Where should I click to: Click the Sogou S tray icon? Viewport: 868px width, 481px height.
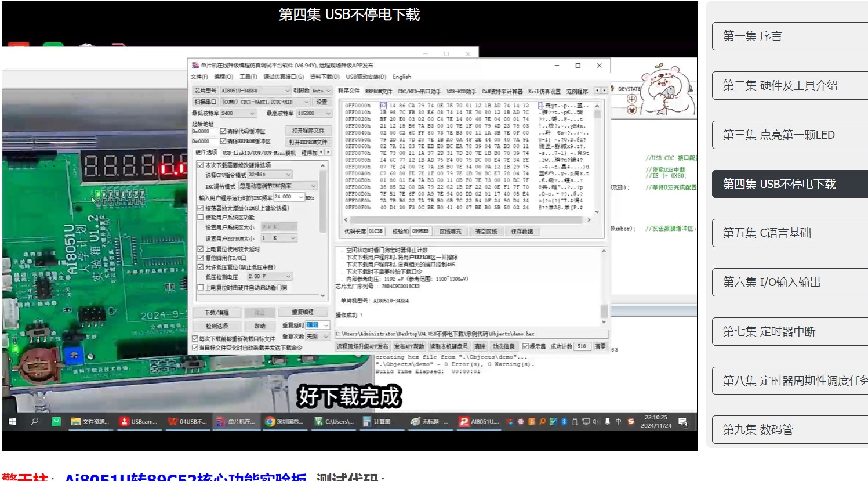click(631, 422)
